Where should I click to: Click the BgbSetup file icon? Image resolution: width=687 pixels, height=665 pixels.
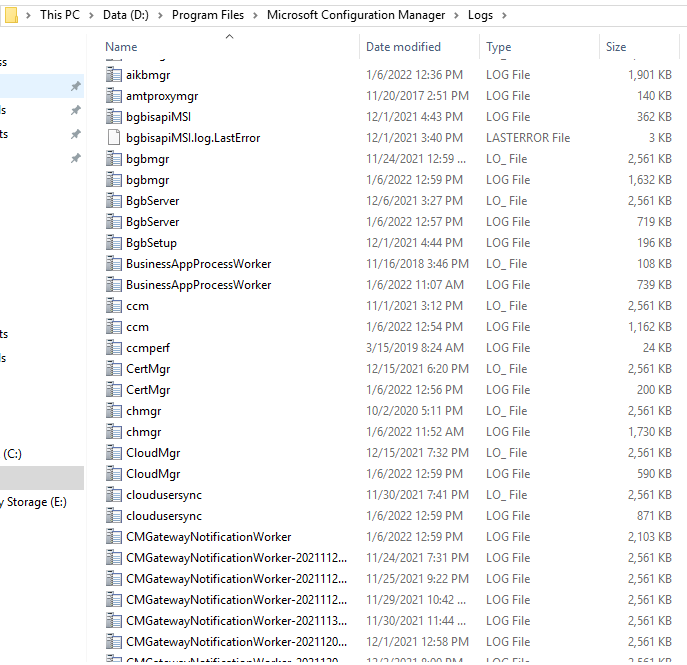point(114,242)
